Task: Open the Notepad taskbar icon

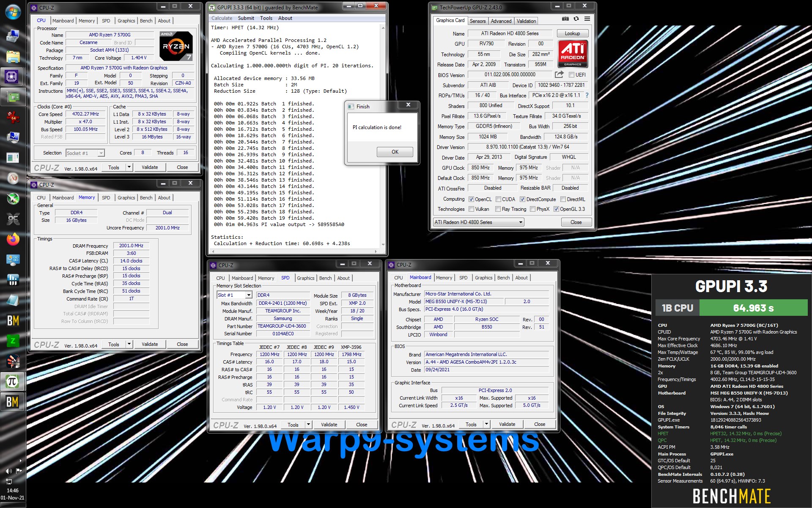Action: pyautogui.click(x=13, y=300)
